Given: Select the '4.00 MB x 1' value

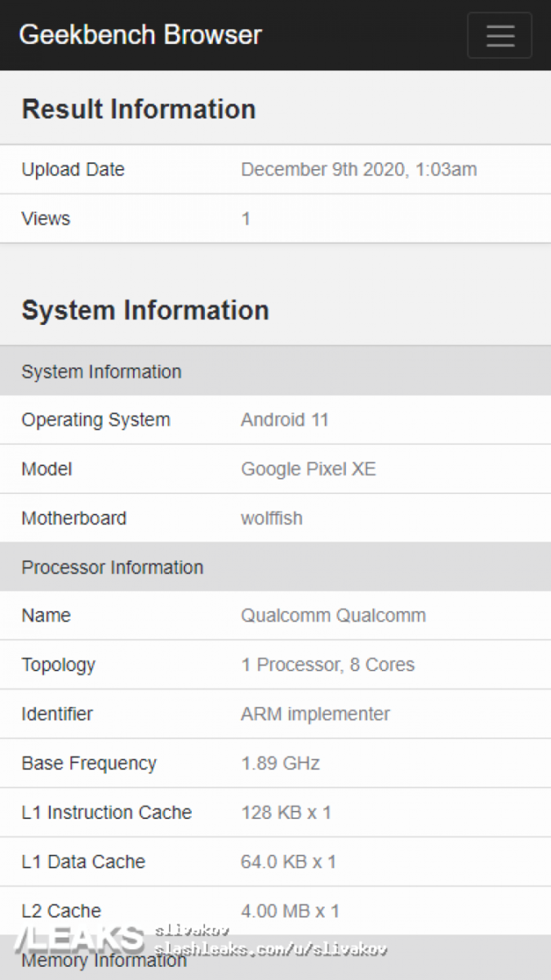Looking at the screenshot, I should point(291,911).
